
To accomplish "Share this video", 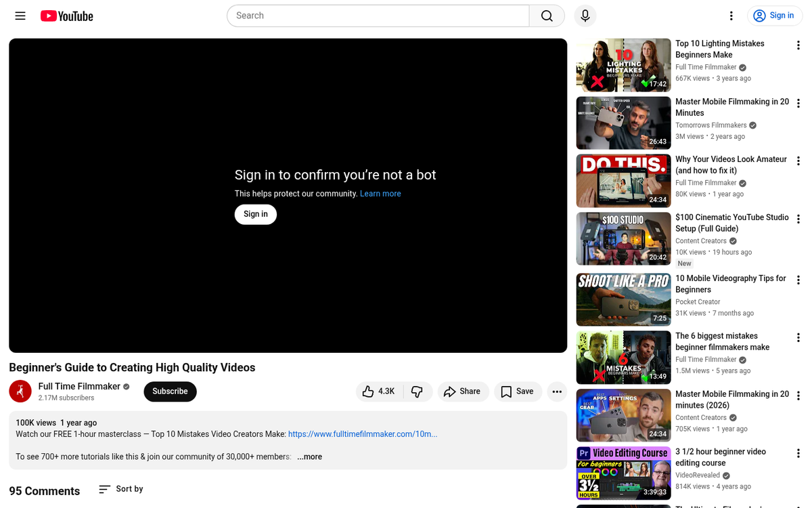I will (462, 391).
